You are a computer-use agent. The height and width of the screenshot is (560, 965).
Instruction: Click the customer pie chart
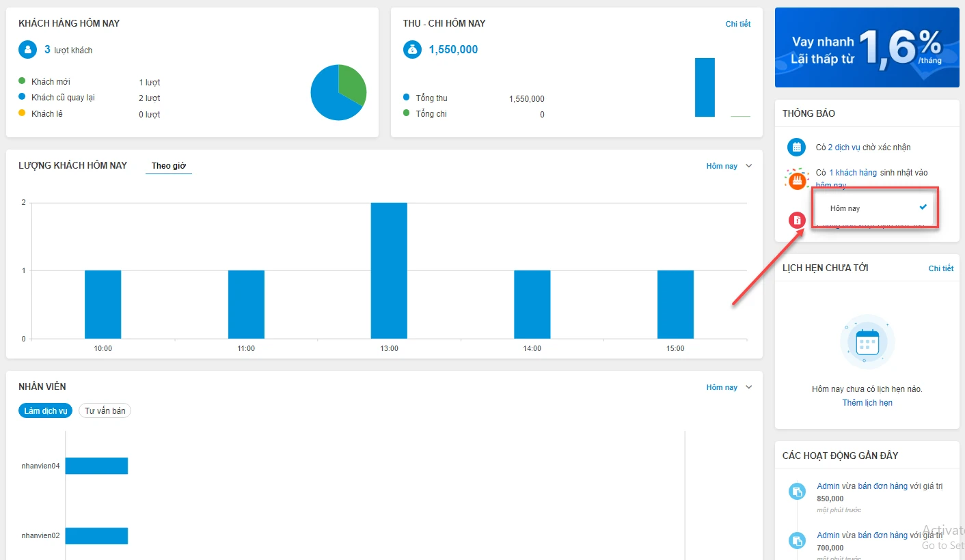coord(338,92)
